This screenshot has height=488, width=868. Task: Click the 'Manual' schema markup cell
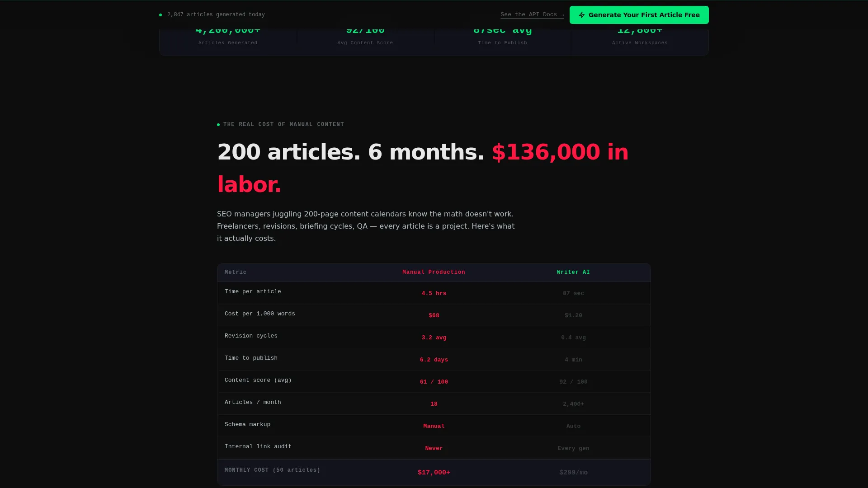tap(434, 427)
